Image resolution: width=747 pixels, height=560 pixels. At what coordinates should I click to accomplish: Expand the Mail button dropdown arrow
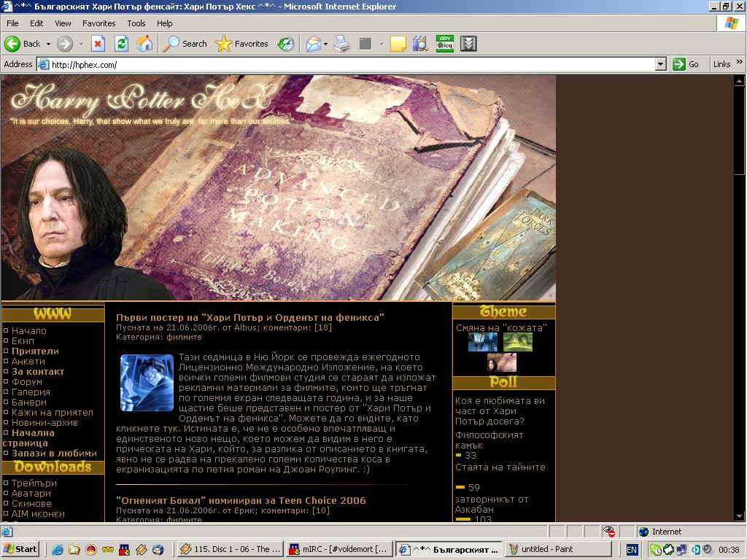click(x=326, y=44)
